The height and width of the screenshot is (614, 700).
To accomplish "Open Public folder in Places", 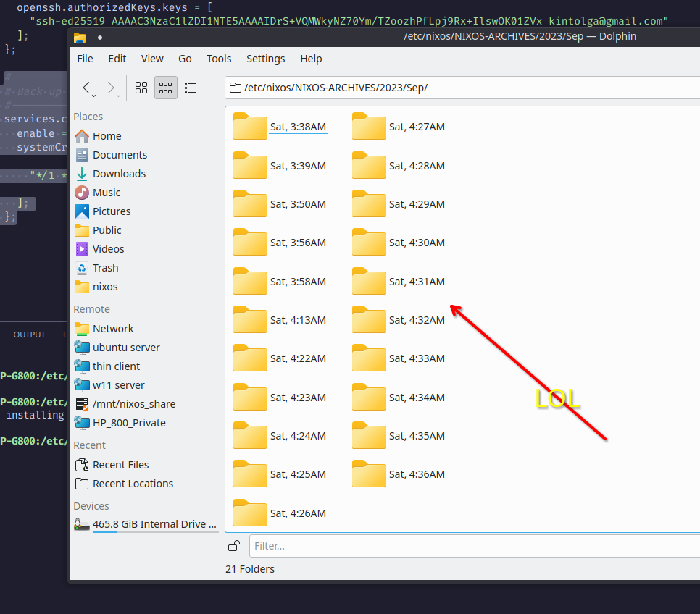I will click(x=145, y=230).
